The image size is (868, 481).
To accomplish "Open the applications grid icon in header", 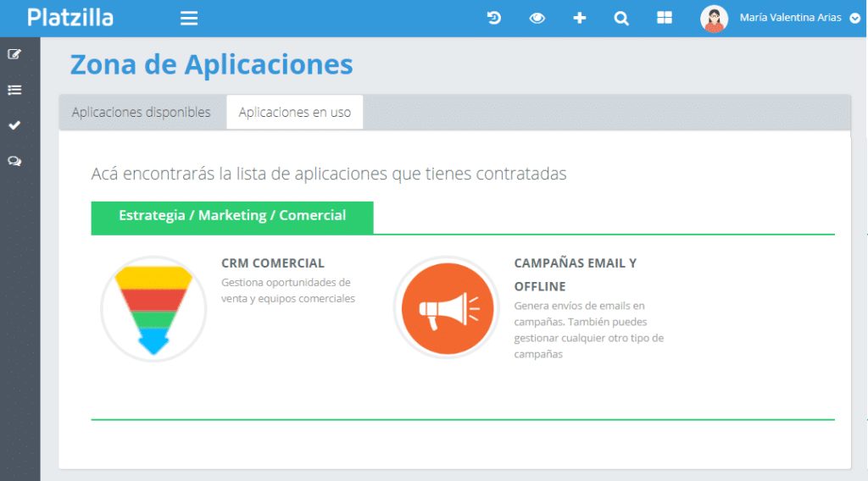I will pyautogui.click(x=665, y=18).
